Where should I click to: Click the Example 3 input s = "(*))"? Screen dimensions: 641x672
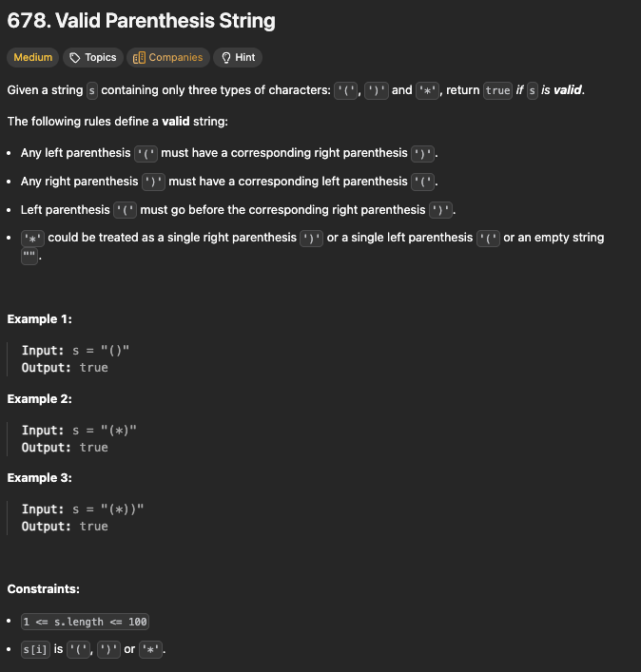pos(83,509)
